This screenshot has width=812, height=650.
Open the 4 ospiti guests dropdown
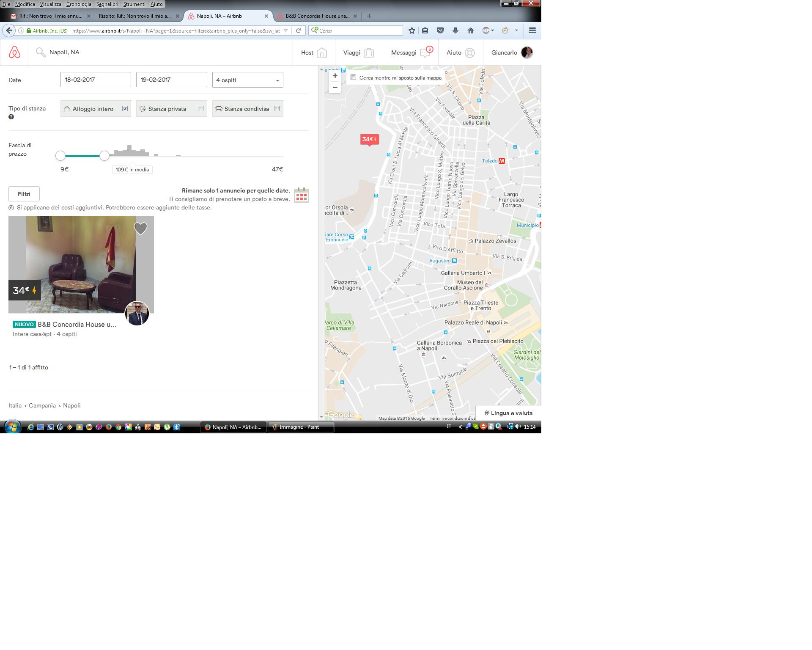248,80
